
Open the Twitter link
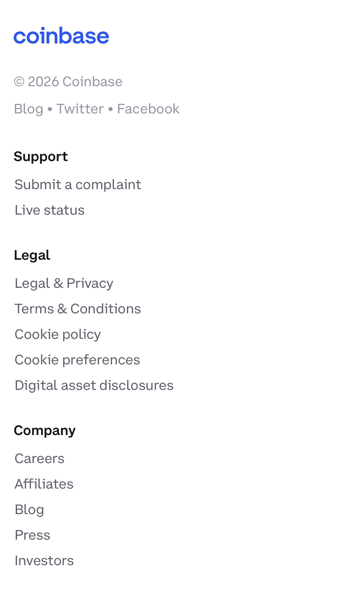pyautogui.click(x=80, y=109)
